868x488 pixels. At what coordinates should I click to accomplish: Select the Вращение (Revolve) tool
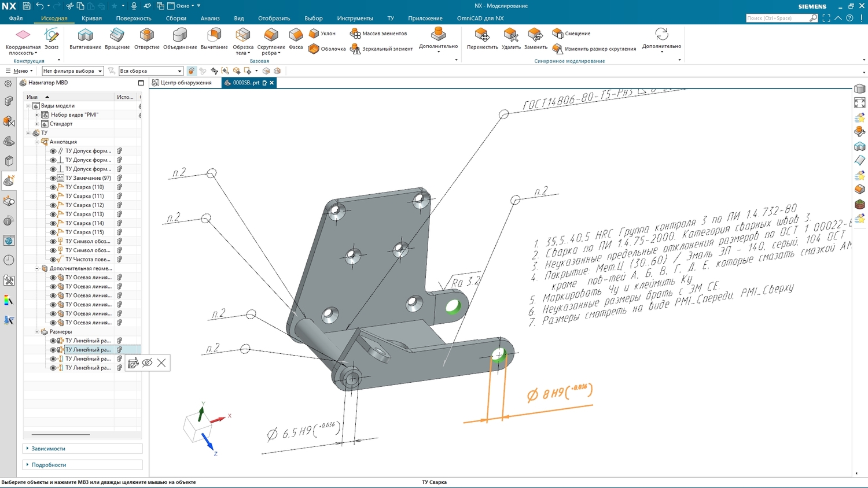click(x=117, y=38)
